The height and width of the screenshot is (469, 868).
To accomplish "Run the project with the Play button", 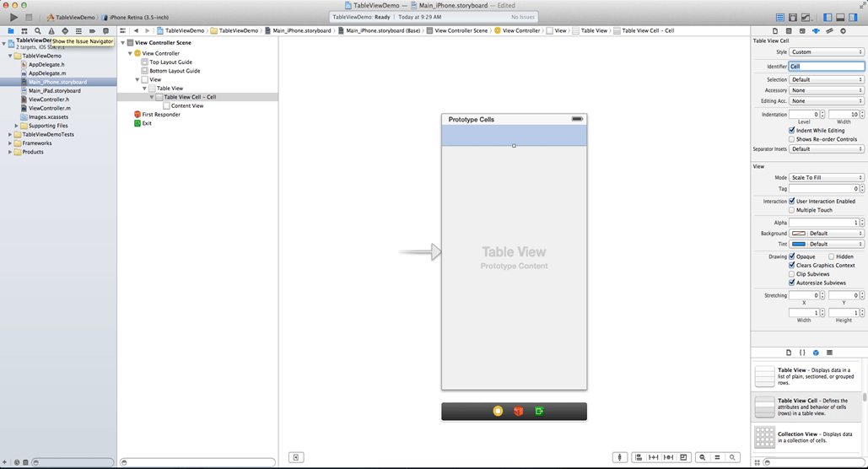I will coord(13,17).
